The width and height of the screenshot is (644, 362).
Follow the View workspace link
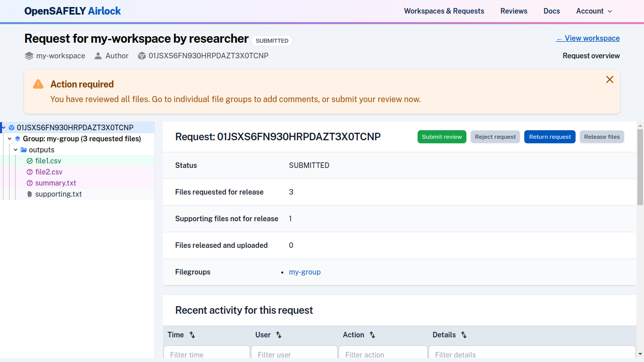[x=588, y=38]
